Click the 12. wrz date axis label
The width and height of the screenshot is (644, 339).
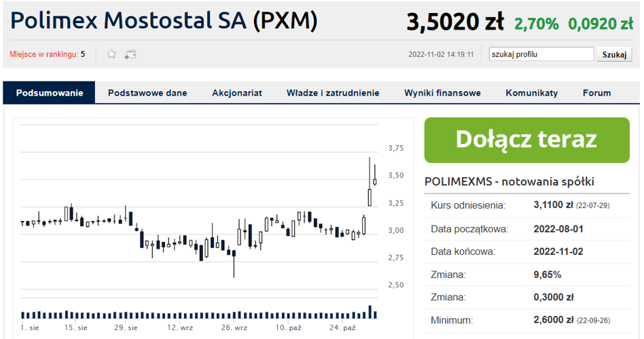[x=180, y=328]
